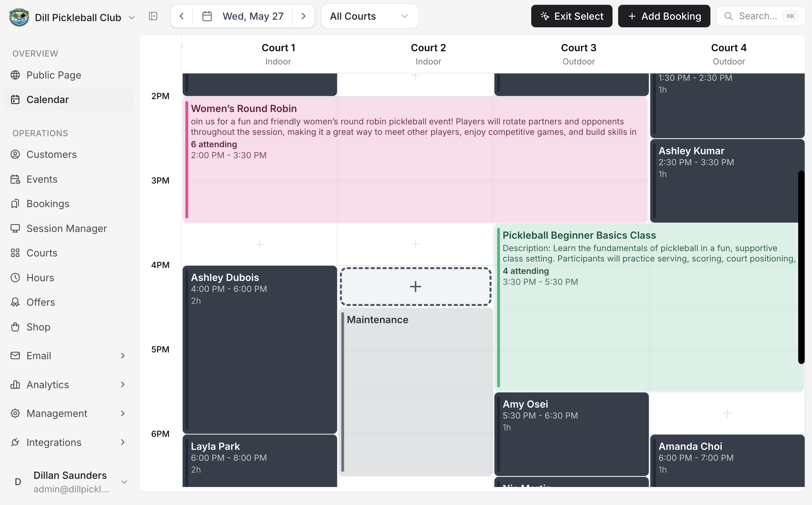
Task: Add booking on Court 1 3:30 PM slot
Action: point(260,245)
